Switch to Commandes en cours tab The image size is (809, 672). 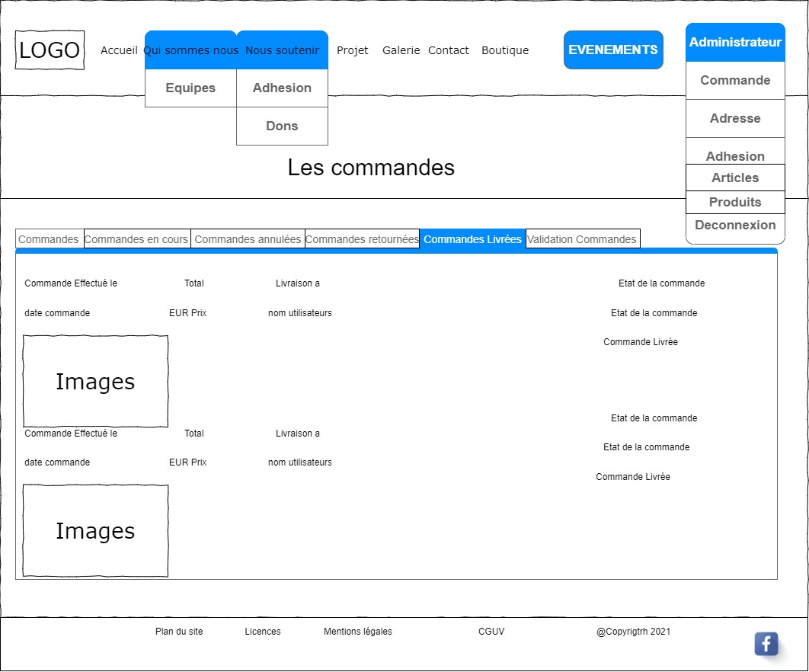[136, 239]
